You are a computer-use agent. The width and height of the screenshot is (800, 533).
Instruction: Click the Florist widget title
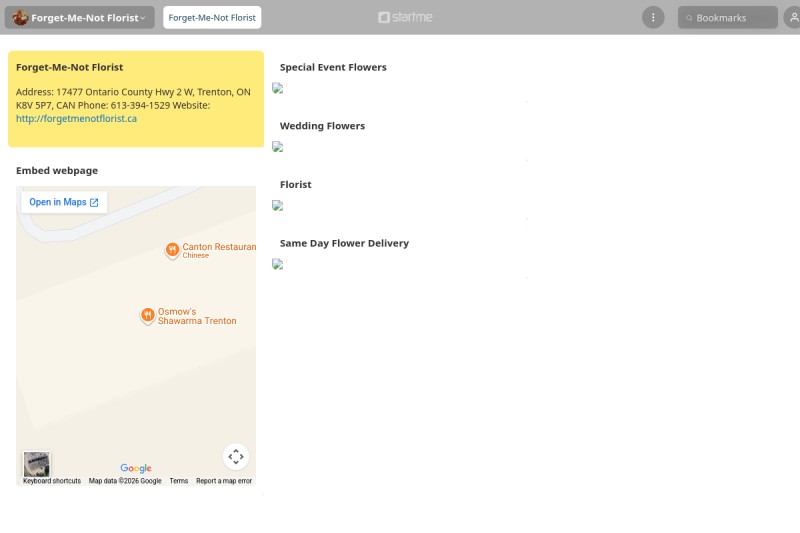coord(295,185)
